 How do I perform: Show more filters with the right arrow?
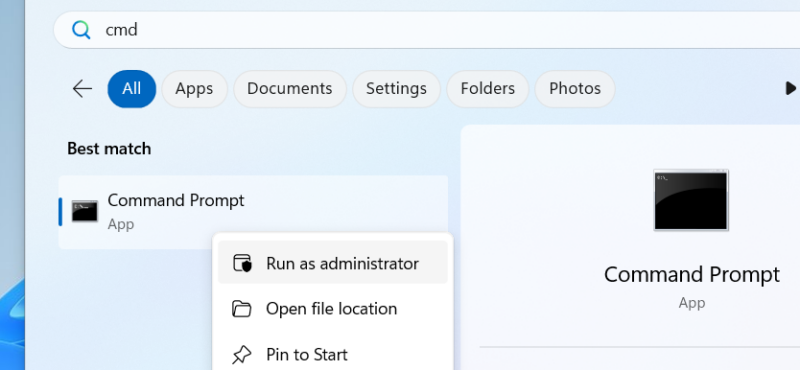point(790,88)
